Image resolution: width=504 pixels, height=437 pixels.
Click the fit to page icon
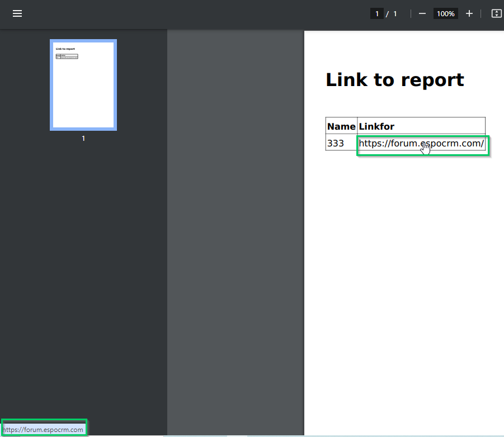[496, 13]
